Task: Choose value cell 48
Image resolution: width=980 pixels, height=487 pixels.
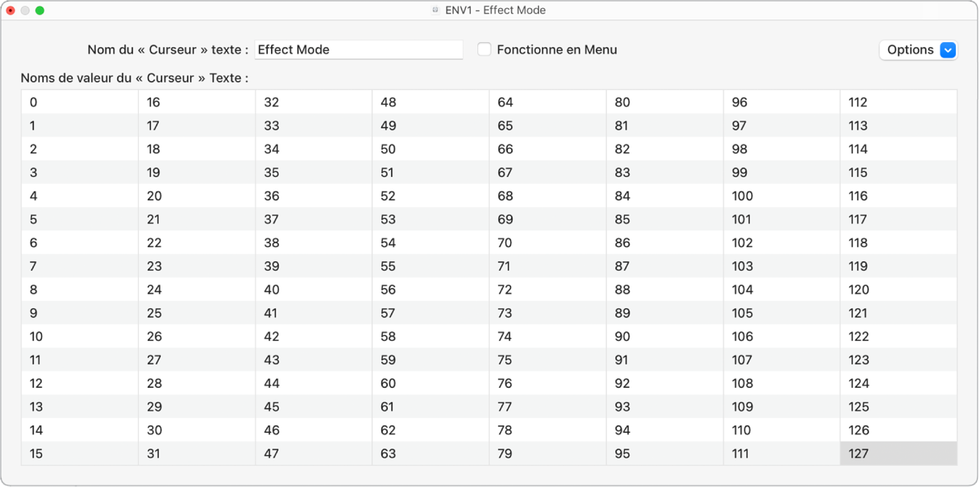Action: (x=430, y=102)
